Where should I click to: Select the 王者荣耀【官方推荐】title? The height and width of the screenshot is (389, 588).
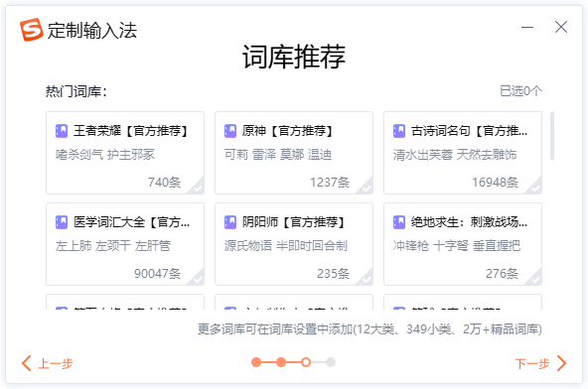(130, 131)
